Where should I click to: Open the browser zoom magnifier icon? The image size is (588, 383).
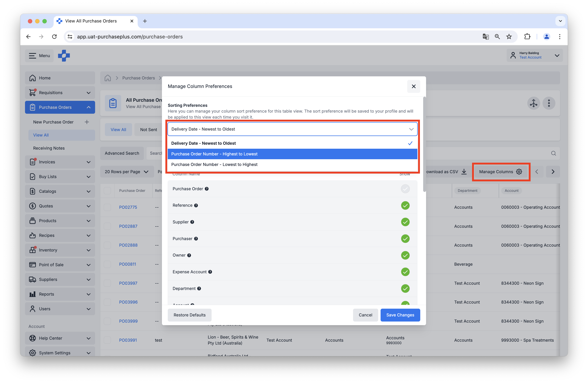497,37
